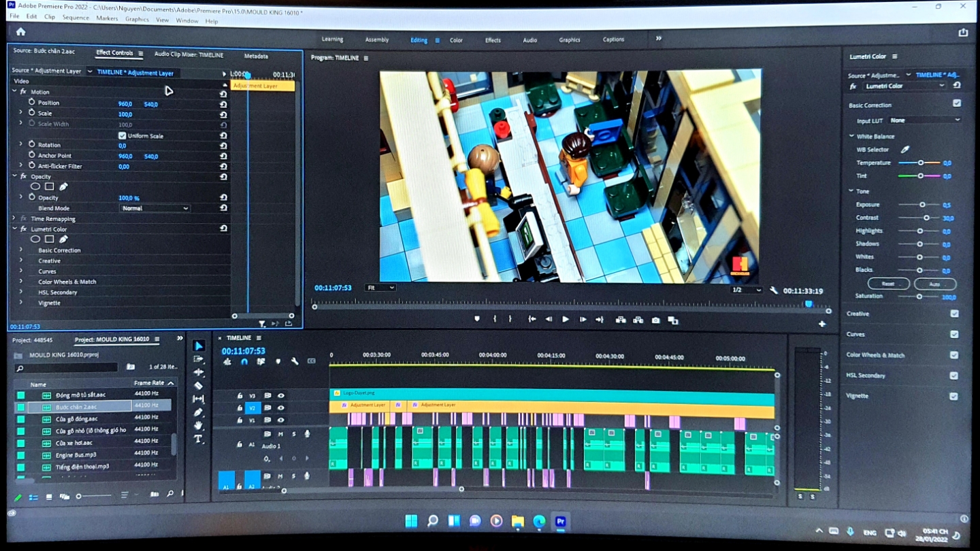The image size is (980, 551).
Task: Open playback resolution 1/2 dropdown
Action: pyautogui.click(x=746, y=290)
